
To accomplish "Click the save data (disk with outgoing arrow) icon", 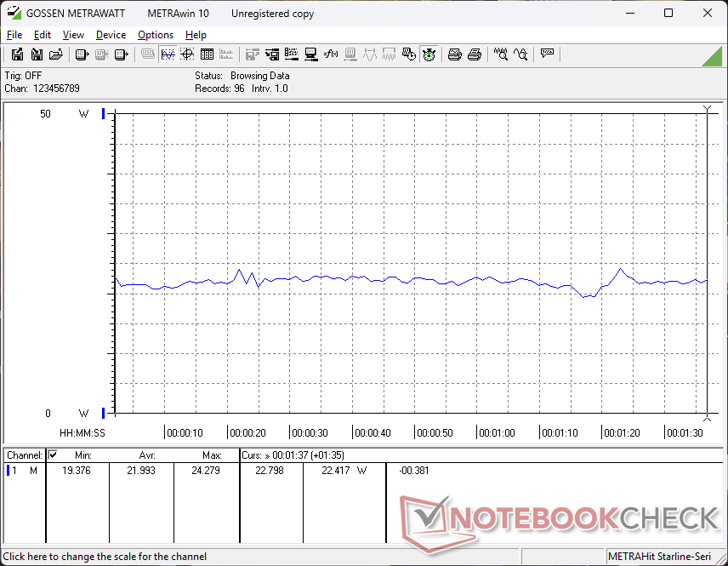I will [x=17, y=54].
